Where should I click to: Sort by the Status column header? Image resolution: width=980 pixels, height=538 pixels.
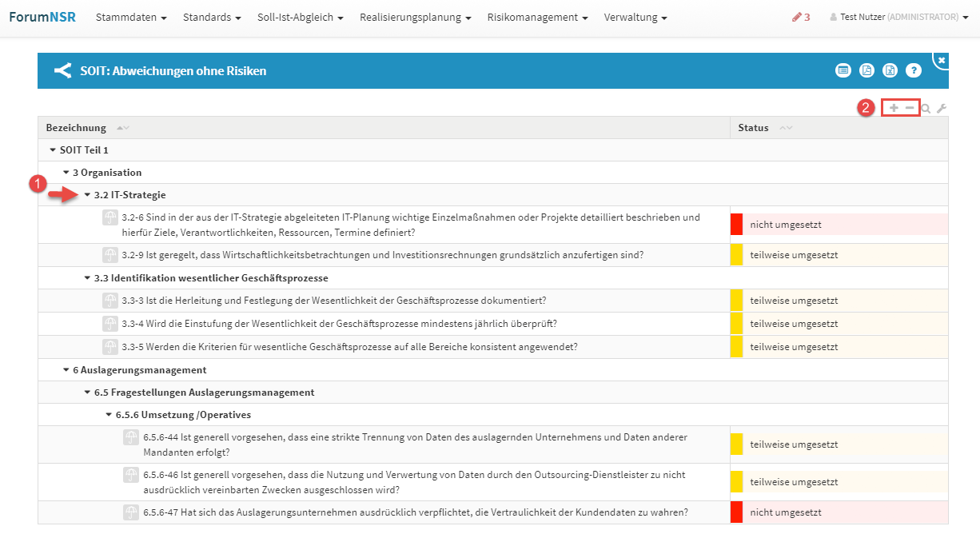(753, 128)
